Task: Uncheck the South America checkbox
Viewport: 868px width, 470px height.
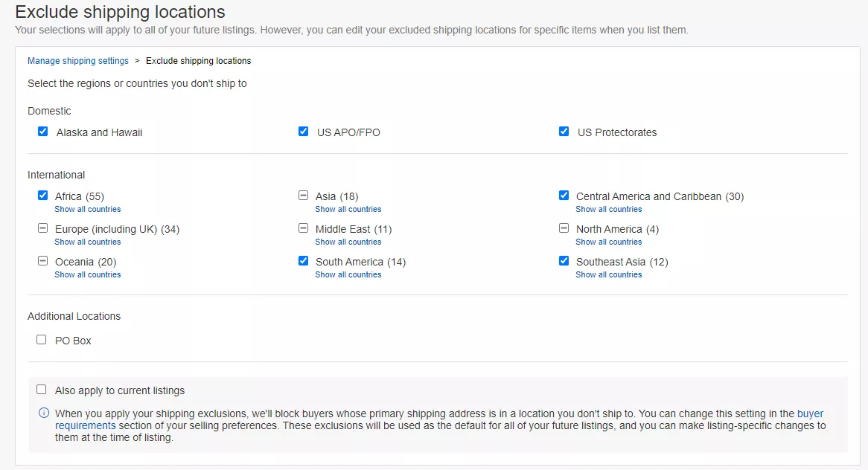Action: (x=303, y=261)
